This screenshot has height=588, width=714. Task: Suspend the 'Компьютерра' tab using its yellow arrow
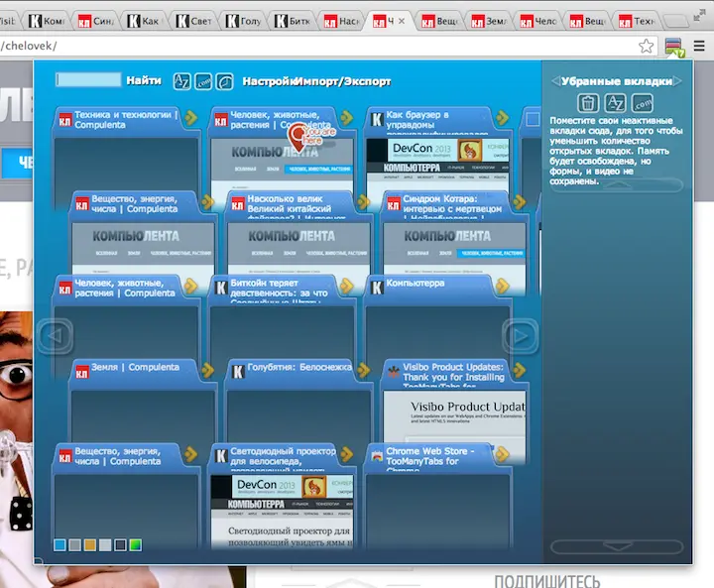503,286
